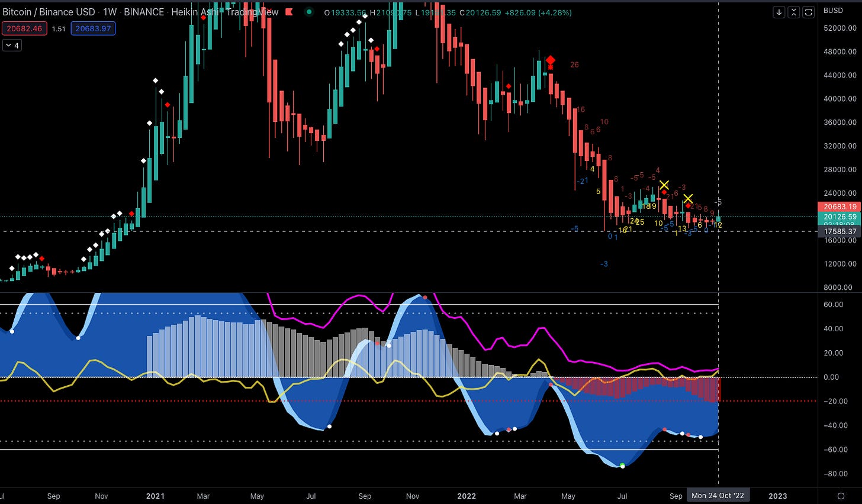This screenshot has width=862, height=504.
Task: Click 36000.00 on the price scale
Action: click(840, 122)
